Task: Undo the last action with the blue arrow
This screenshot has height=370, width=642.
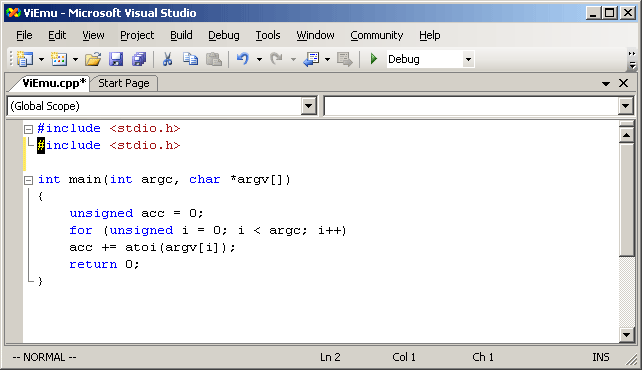Action: click(x=242, y=59)
